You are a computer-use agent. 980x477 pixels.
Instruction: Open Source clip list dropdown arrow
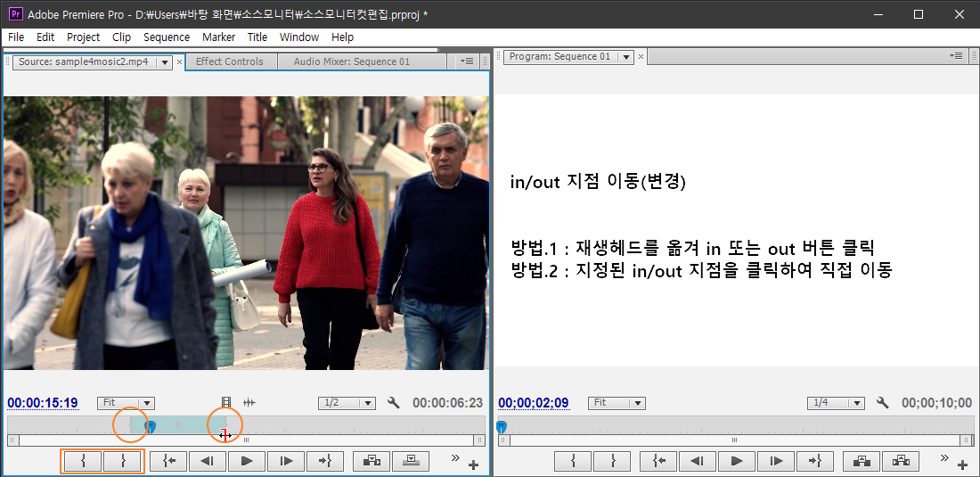(165, 62)
